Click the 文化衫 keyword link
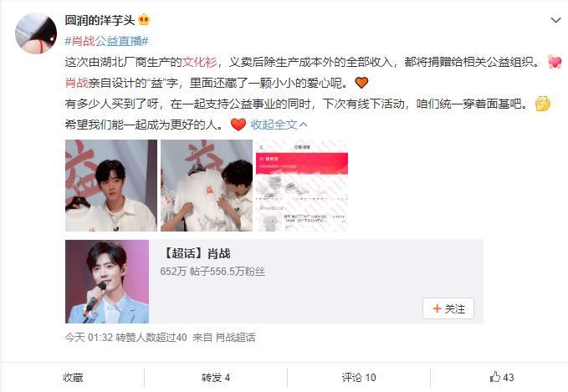Viewport: 568px width, 392px height. pyautogui.click(x=200, y=62)
